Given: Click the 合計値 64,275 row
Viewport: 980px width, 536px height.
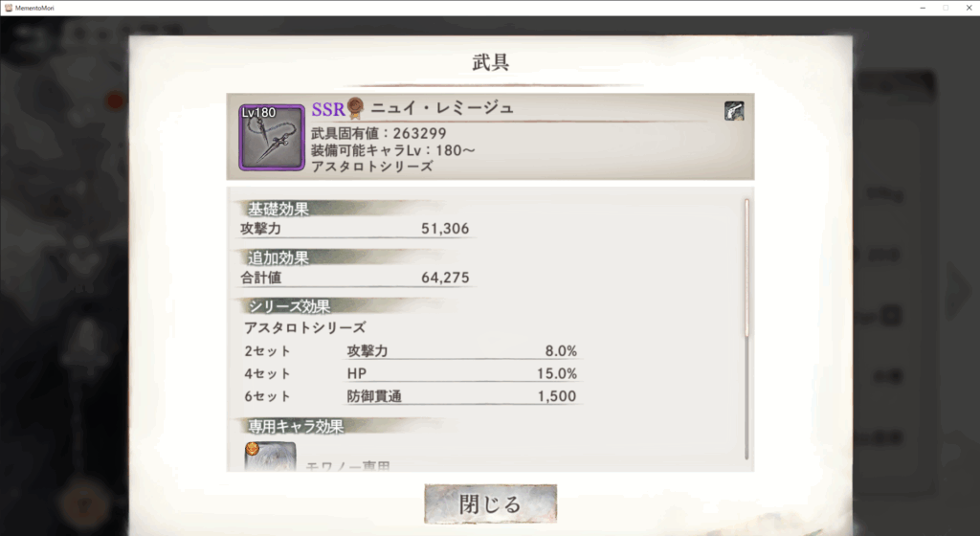Looking at the screenshot, I should [x=355, y=278].
